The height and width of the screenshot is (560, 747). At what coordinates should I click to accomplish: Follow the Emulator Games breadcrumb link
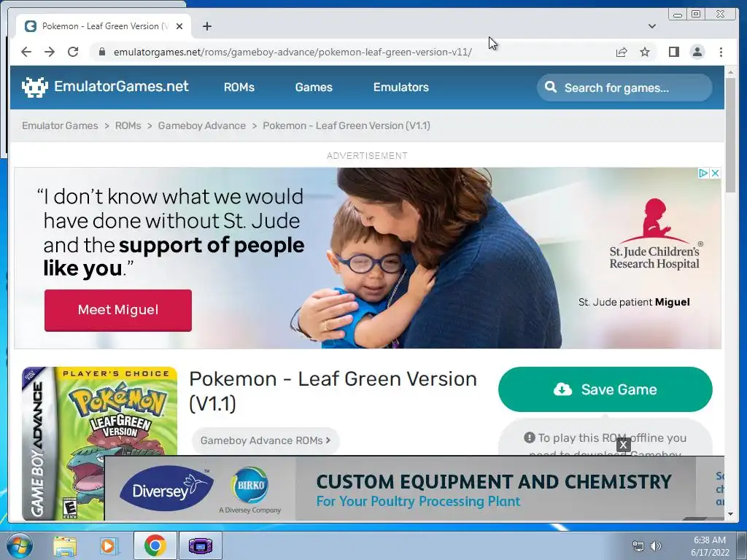(60, 125)
